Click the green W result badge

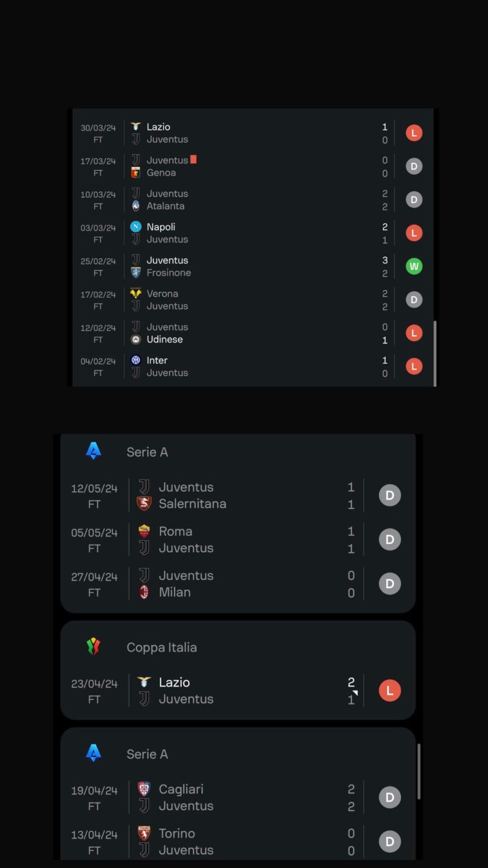tap(414, 266)
